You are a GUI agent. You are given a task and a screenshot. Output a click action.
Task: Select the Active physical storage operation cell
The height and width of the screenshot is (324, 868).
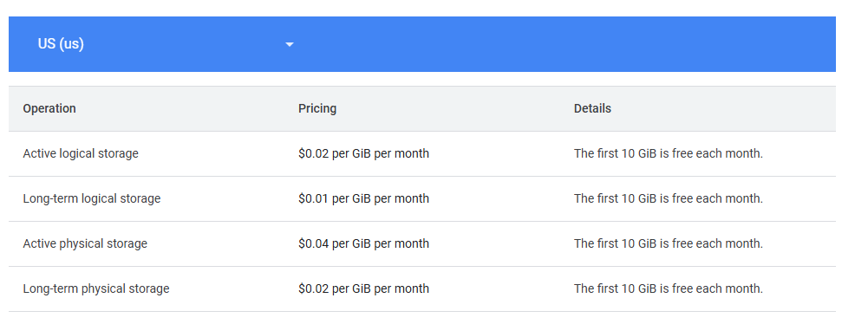click(85, 243)
